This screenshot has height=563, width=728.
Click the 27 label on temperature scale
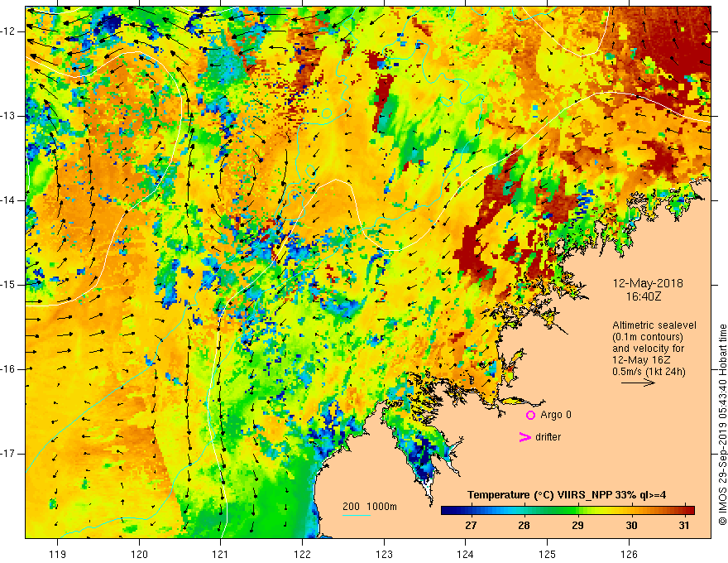[471, 526]
